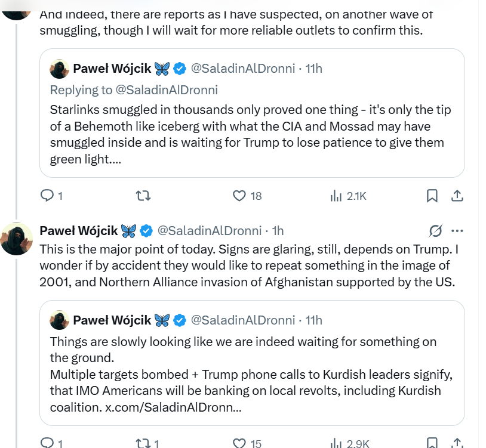Open the 1h timestamp permalink
The height and width of the screenshot is (448, 486).
tap(278, 230)
